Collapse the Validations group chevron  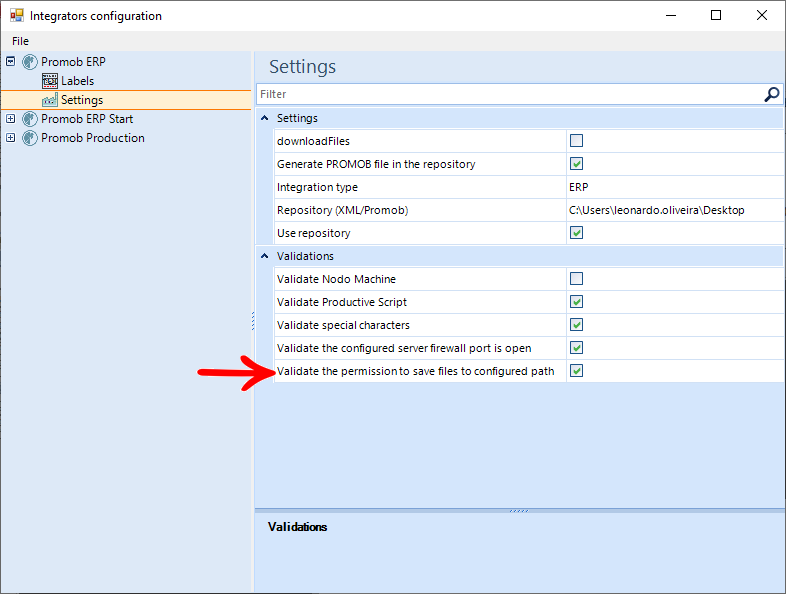tap(265, 256)
